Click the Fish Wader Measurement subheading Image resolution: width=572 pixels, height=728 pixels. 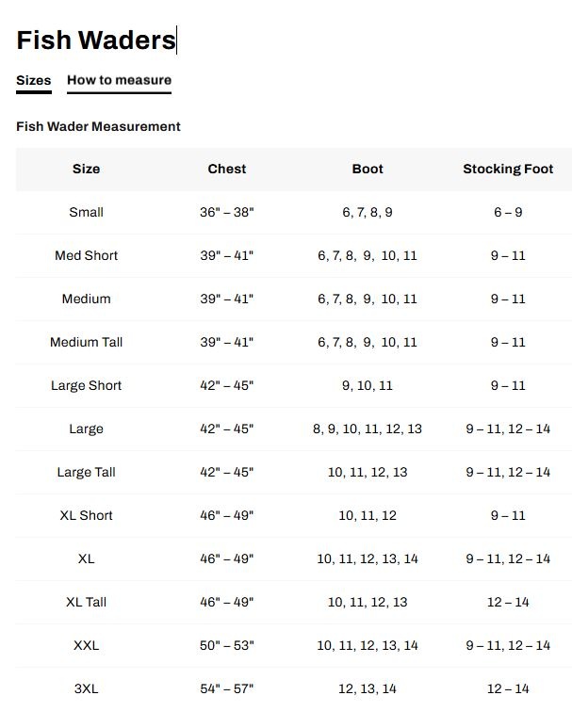pyautogui.click(x=98, y=126)
